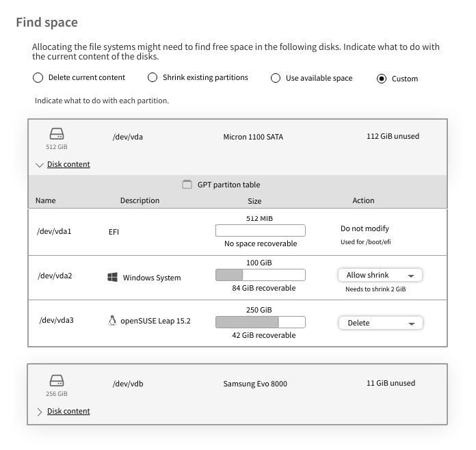
Task: Click the /dev/vda3 partition name
Action: coord(57,320)
